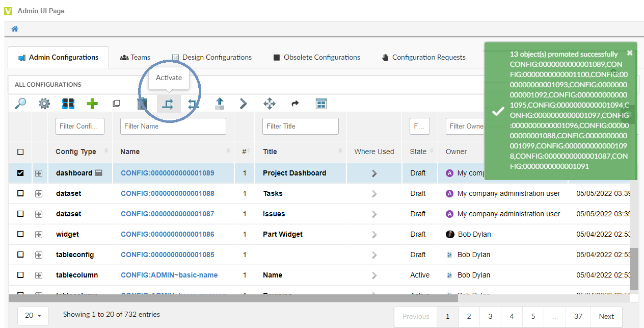Expand the Part Widget row
644x328 pixels.
click(39, 234)
